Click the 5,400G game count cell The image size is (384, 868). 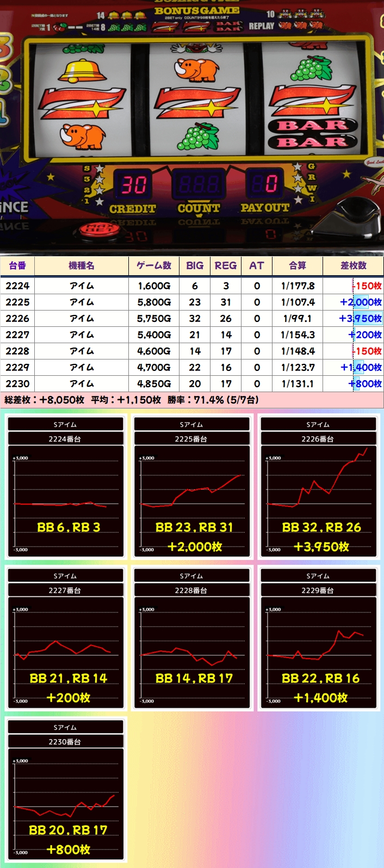[154, 334]
